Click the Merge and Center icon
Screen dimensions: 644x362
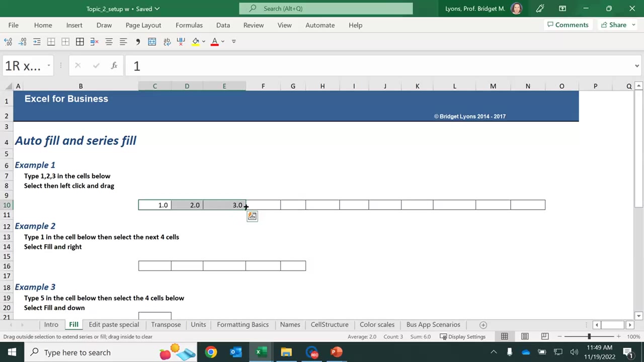point(152,42)
